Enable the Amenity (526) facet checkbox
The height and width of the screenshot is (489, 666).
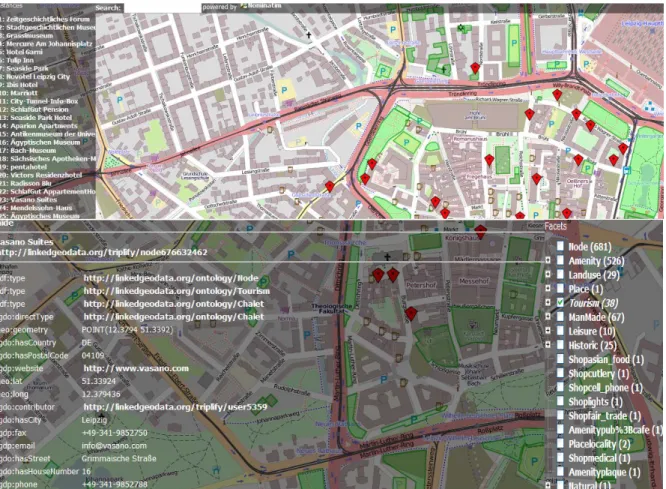click(x=560, y=260)
